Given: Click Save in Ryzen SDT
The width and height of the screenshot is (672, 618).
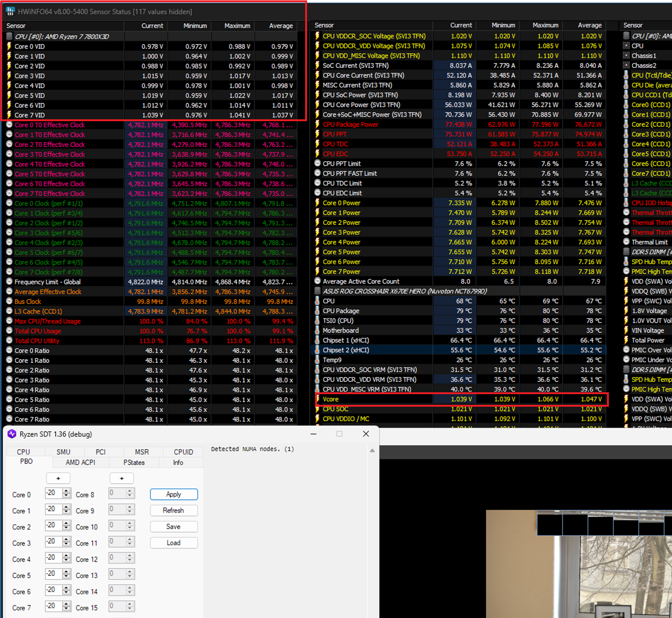Looking at the screenshot, I should (174, 526).
